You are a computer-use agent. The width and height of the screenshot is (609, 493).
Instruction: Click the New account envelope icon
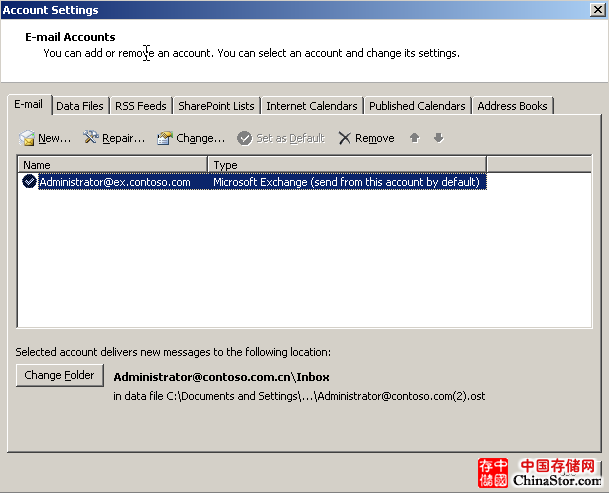[27, 138]
